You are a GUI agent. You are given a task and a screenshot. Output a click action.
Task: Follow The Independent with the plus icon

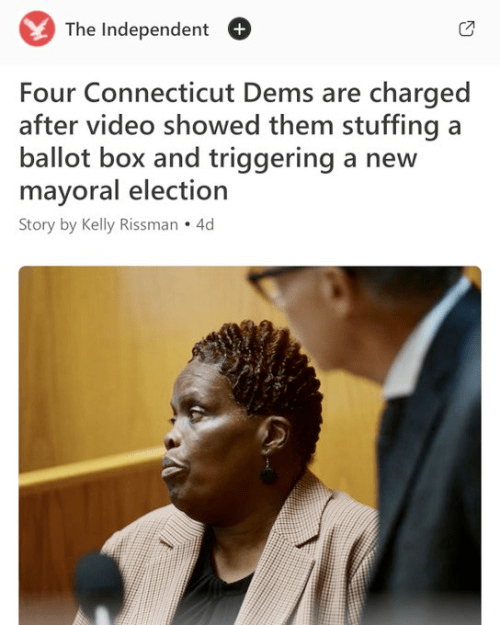click(239, 29)
